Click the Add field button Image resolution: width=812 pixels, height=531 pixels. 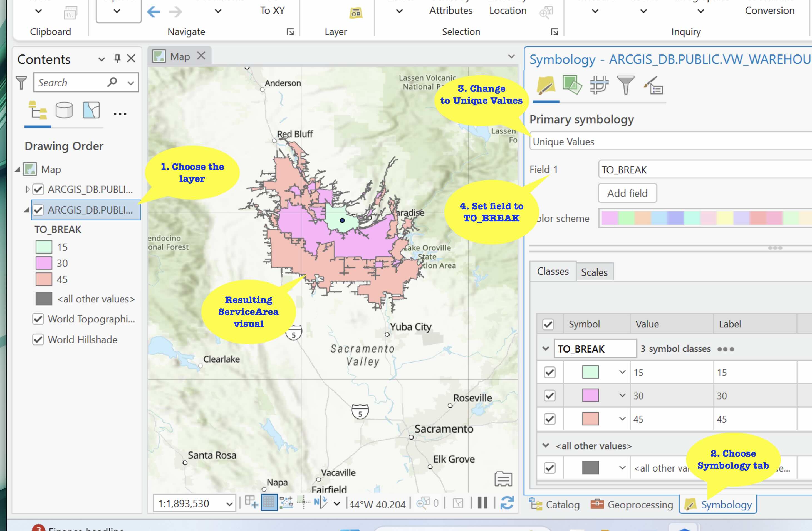tap(627, 193)
